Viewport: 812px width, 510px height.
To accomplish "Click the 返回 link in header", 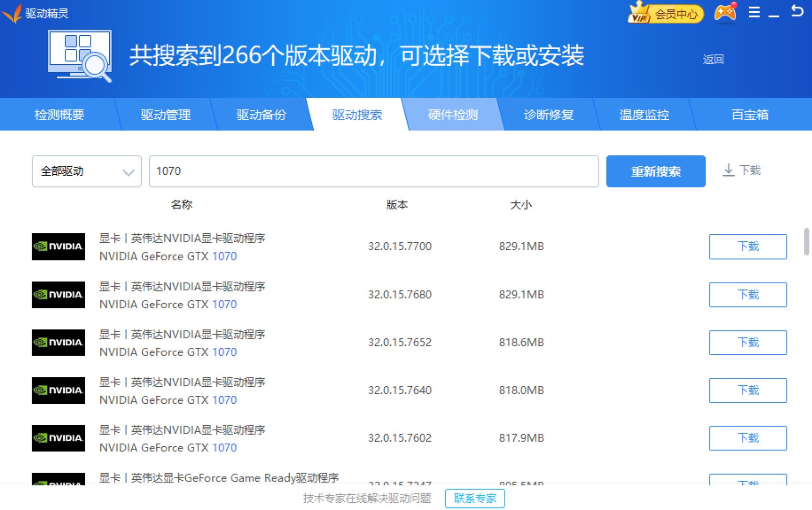I will 713,59.
